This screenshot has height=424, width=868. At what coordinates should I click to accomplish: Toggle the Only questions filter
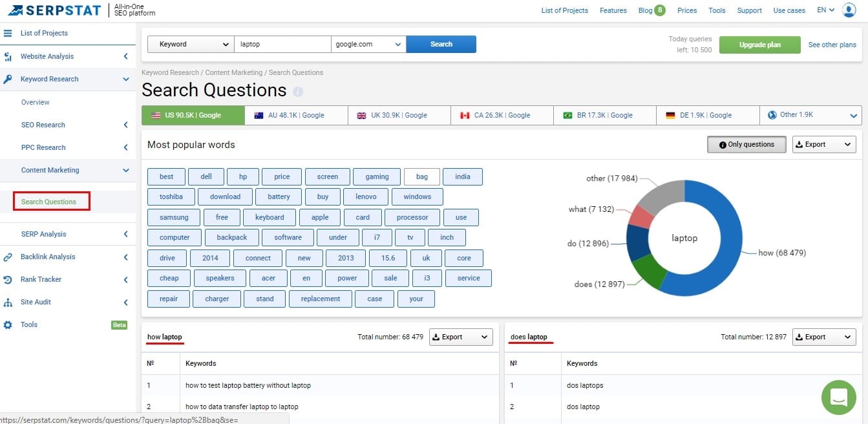click(x=746, y=145)
